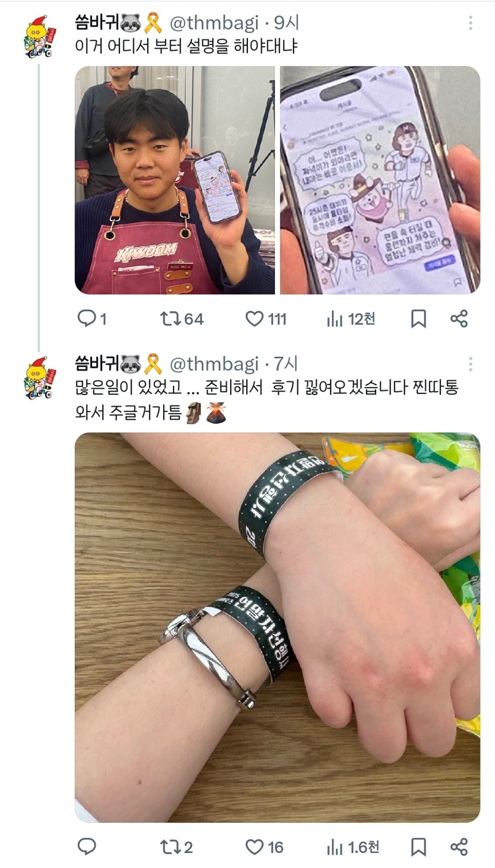
Task: Like the second tweet with 16 likes
Action: tap(264, 847)
